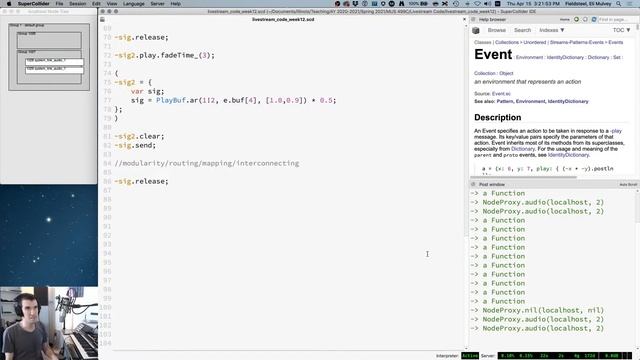Place cursor on line ~sig2.play.fadeTime_(3);
This screenshot has width=640, height=360.
pyautogui.click(x=164, y=55)
